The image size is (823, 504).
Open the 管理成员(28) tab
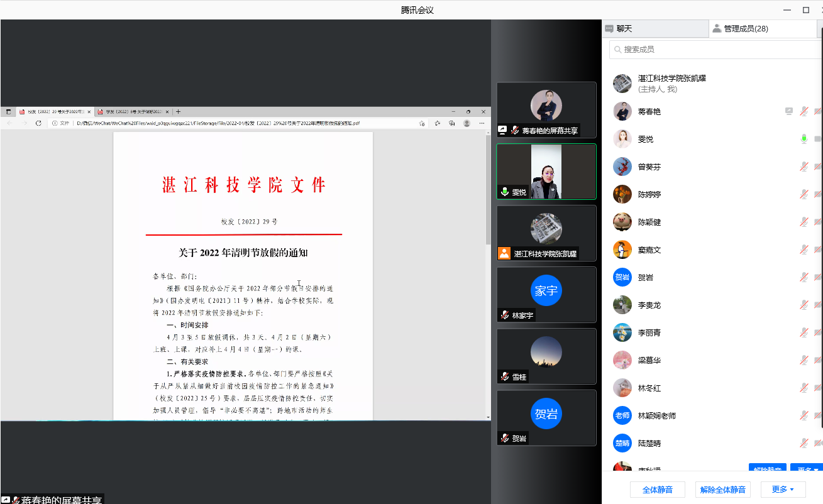coord(762,28)
